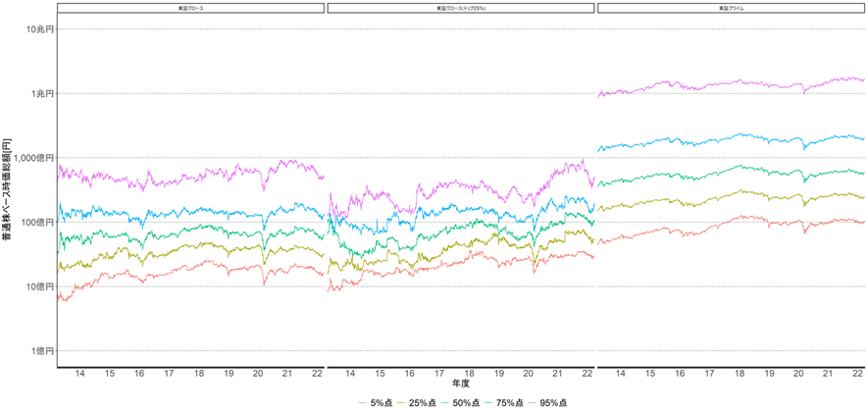
Task: Click the 年度 x-axis title
Action: (460, 386)
